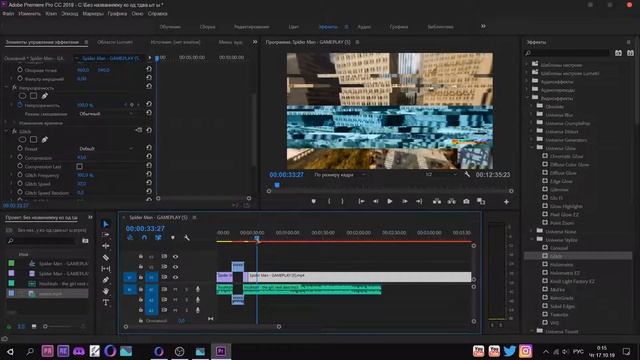This screenshot has height=360, width=640.
Task: Play the Program monitor video
Action: (x=390, y=201)
